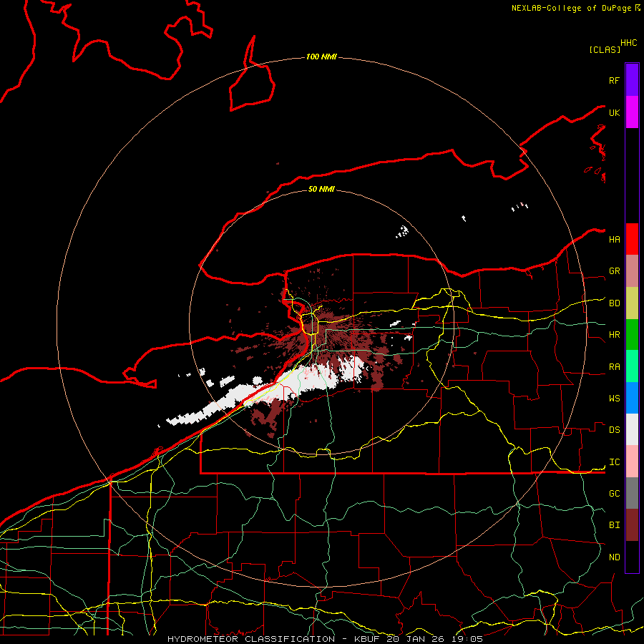Viewport: 644px width, 644px height.
Task: Click the UK legend label
Action: pos(614,112)
